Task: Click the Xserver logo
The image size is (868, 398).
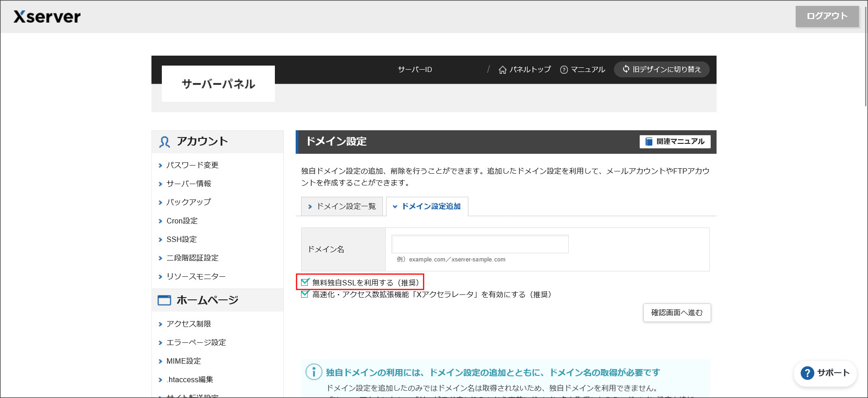Action: click(x=47, y=17)
